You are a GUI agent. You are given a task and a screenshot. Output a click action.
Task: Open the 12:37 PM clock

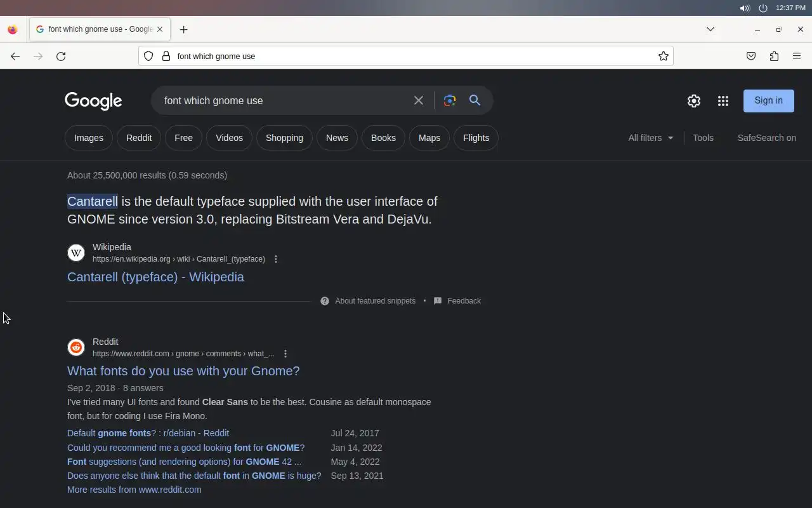[790, 8]
